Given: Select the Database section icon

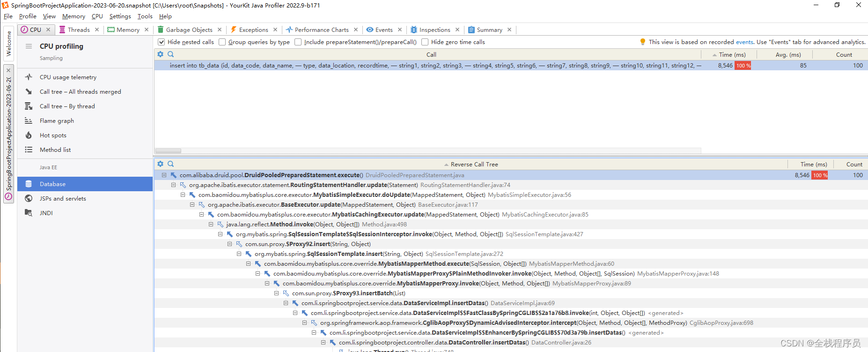Looking at the screenshot, I should click(29, 184).
